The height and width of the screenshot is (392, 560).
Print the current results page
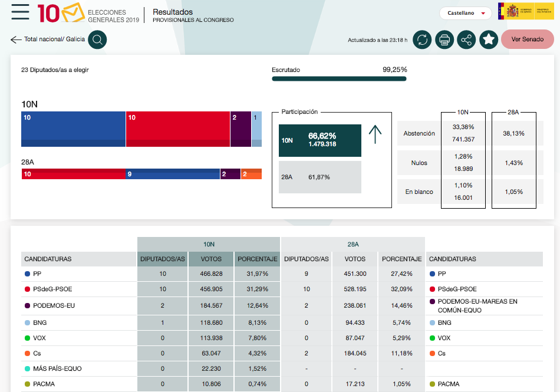point(444,39)
